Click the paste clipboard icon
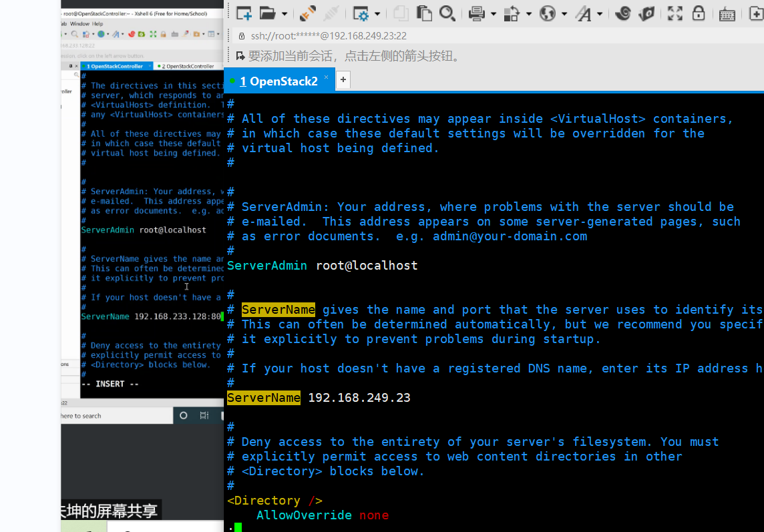Viewport: 764px width, 532px height. (424, 13)
